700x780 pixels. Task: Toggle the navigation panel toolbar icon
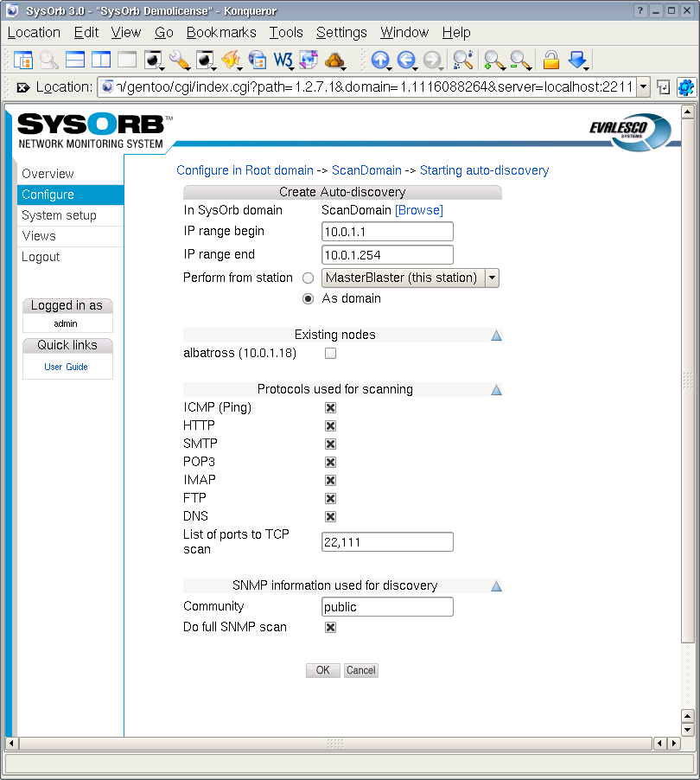pyautogui.click(x=22, y=61)
